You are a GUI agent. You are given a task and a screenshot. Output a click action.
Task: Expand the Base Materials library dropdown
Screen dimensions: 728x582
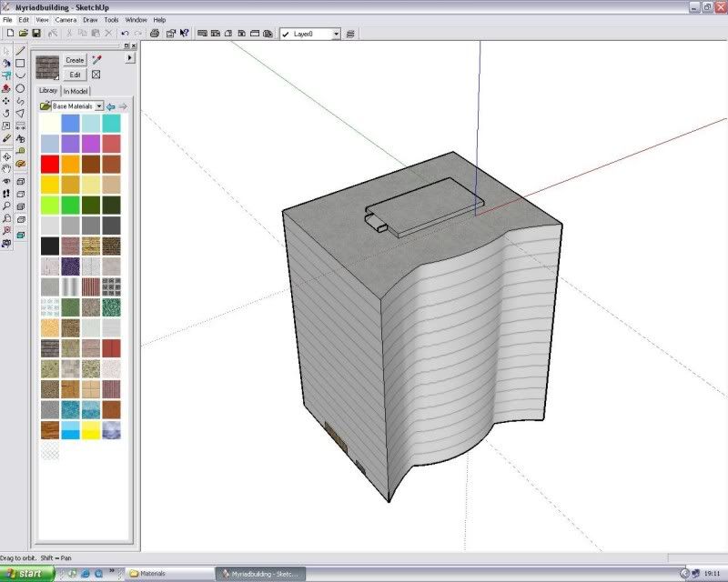tap(99, 106)
